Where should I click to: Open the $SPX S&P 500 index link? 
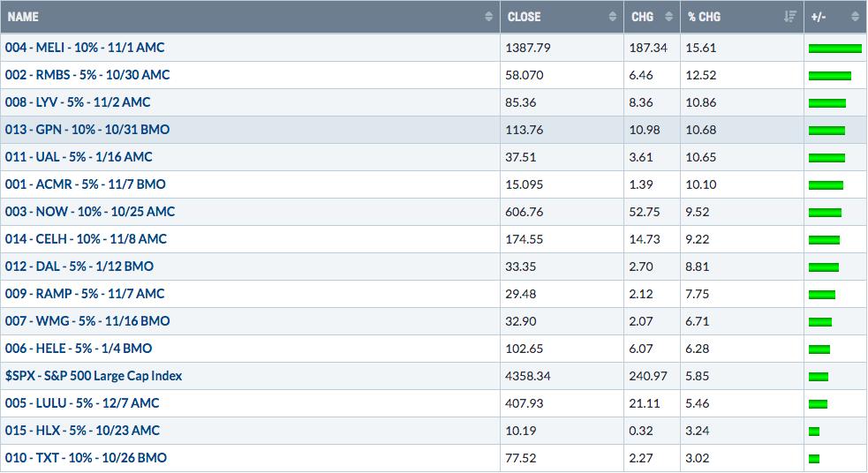click(x=94, y=376)
